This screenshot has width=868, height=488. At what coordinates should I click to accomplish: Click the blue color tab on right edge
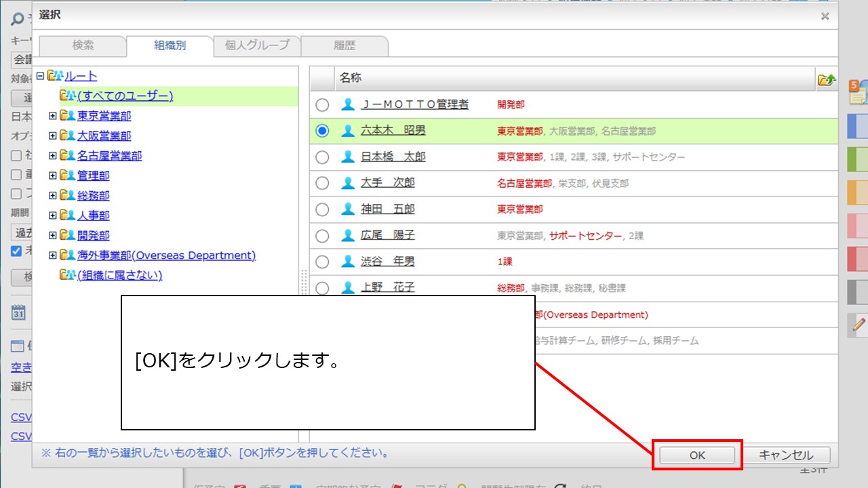tap(858, 126)
